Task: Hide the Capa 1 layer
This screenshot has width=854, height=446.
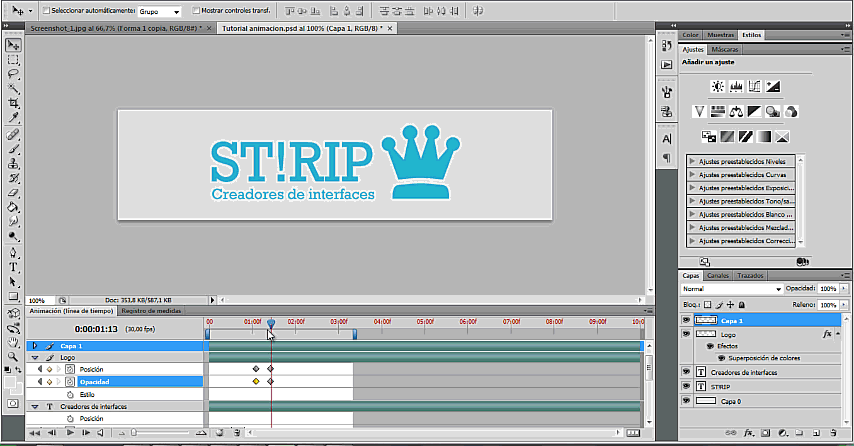Action: pos(686,320)
